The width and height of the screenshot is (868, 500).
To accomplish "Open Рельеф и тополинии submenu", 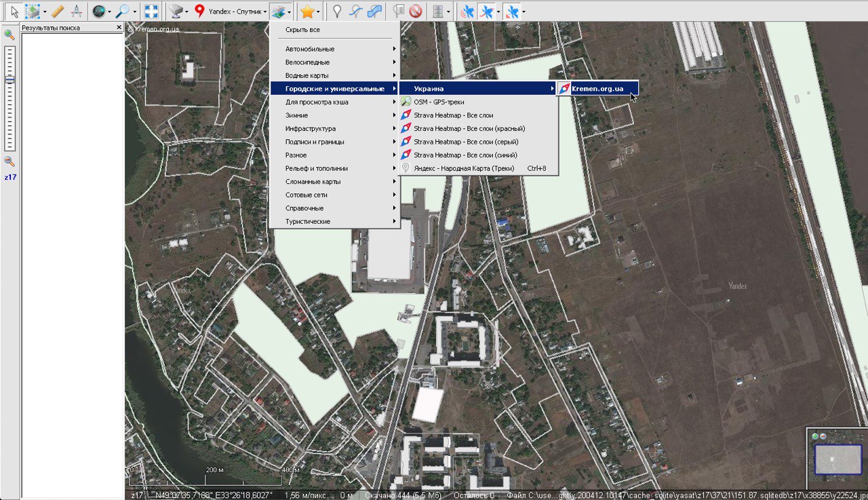I will point(335,168).
